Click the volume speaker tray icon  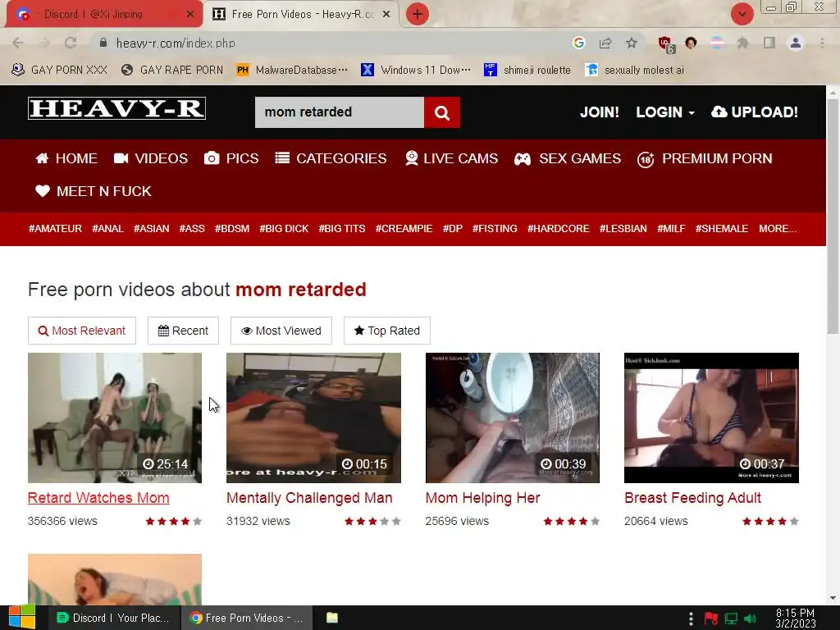tap(751, 619)
